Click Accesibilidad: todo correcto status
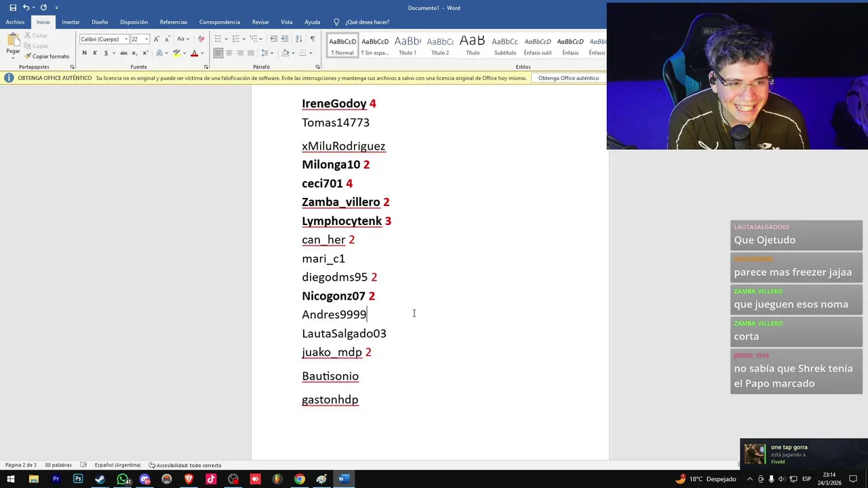Screen dimensions: 868x488 [185, 465]
